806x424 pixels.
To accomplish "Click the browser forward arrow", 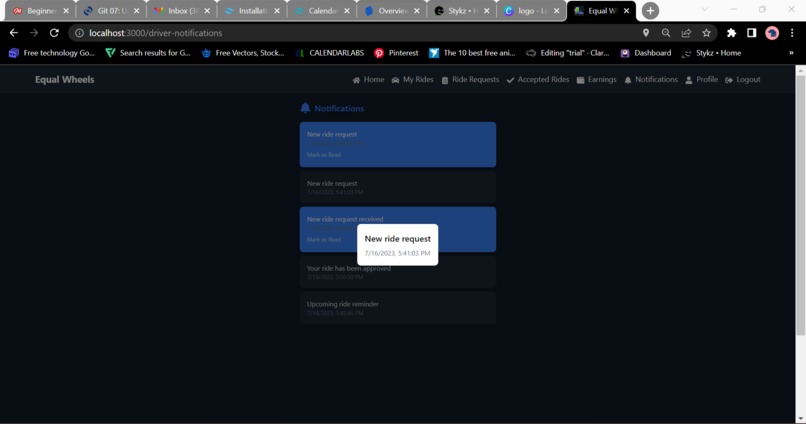I will tap(34, 33).
